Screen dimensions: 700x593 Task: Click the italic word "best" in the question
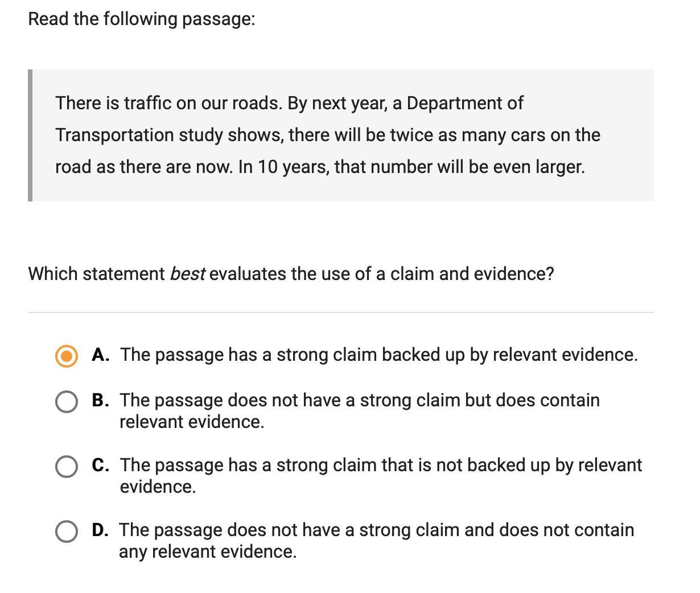pos(187,274)
